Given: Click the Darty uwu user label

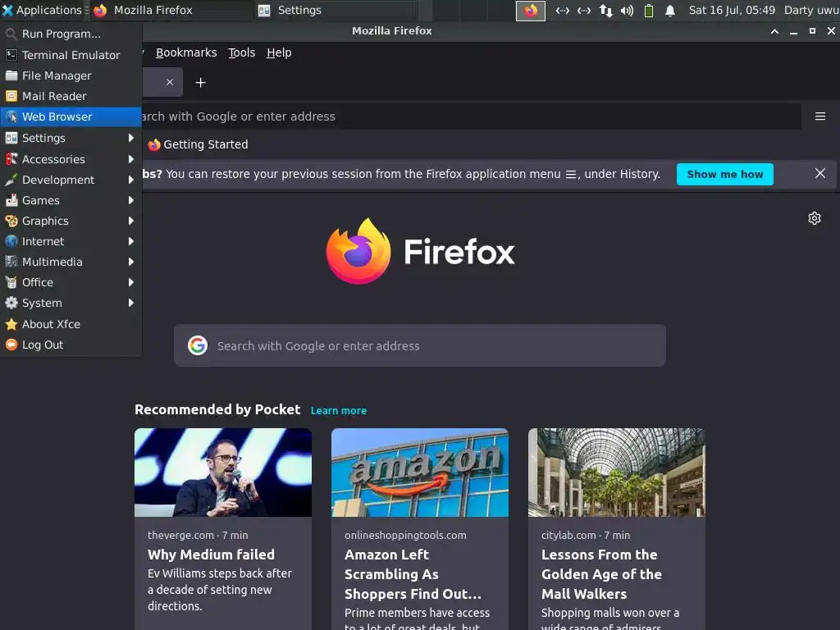Looking at the screenshot, I should click(x=811, y=10).
